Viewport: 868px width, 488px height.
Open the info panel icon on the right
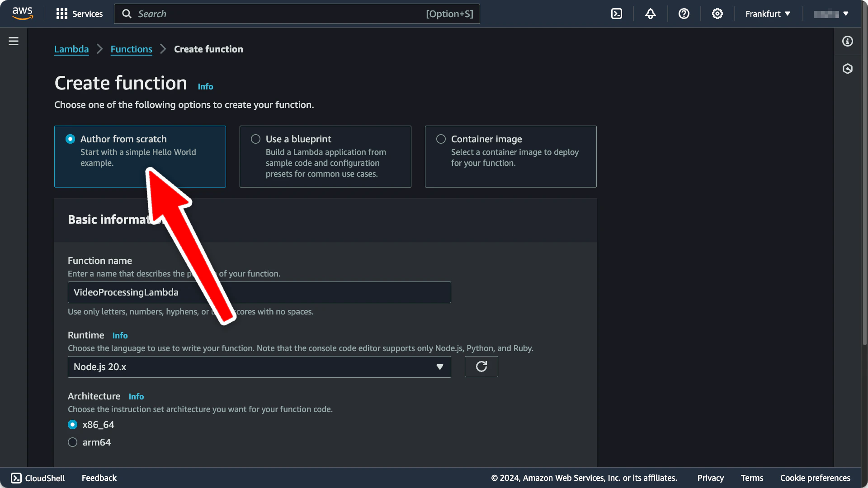[848, 41]
